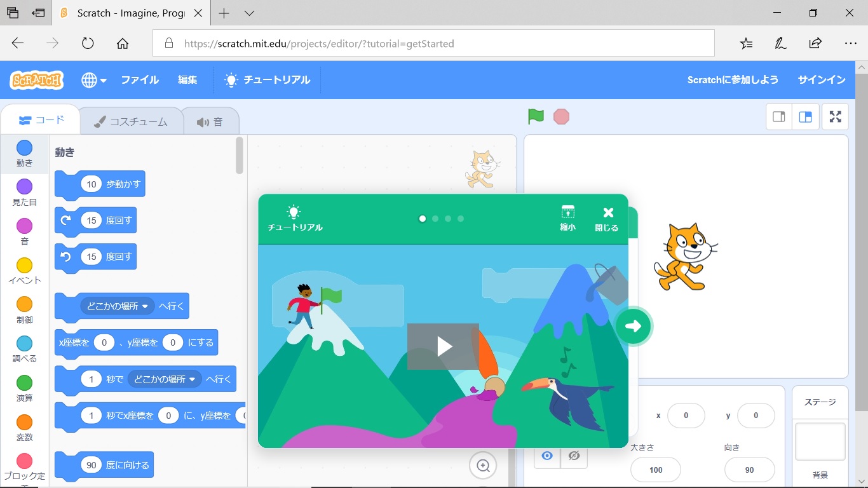Expand どこかの場所 dropdown in 1 秒で block

[165, 379]
